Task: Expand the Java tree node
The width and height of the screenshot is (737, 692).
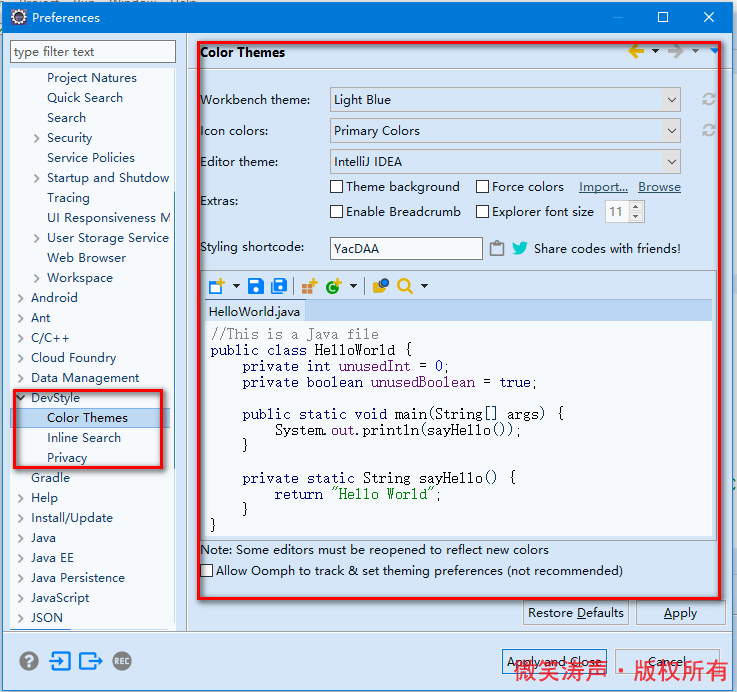Action: [x=21, y=538]
